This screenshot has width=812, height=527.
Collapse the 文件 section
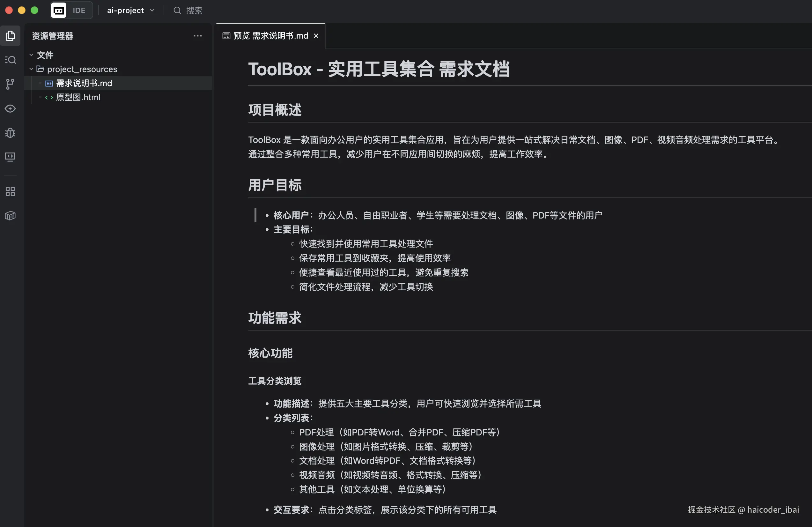click(x=31, y=55)
